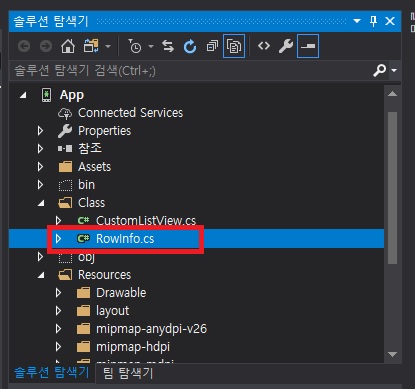Viewport: 415px width, 389px height.
Task: Toggle the pin auto-hide icon in title bar
Action: point(374,21)
